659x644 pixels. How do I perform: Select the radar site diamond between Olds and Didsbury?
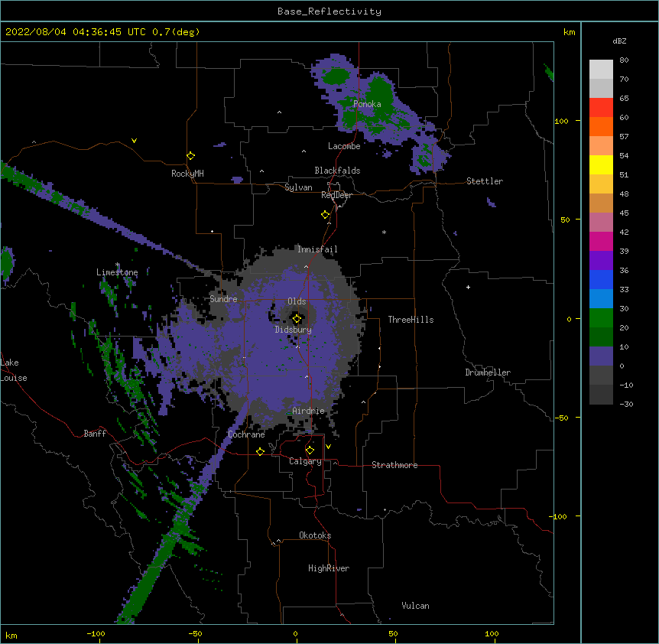pos(297,319)
